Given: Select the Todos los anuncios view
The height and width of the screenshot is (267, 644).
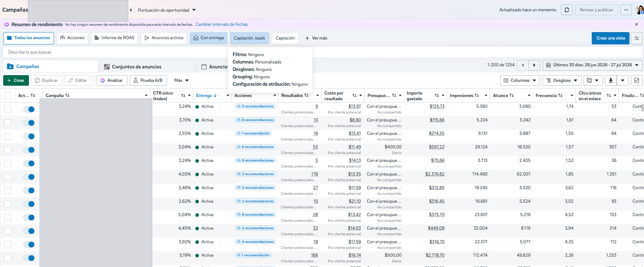Looking at the screenshot, I should tap(29, 38).
